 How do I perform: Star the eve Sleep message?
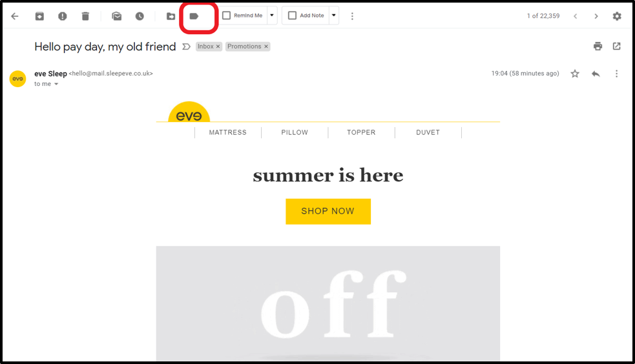575,74
